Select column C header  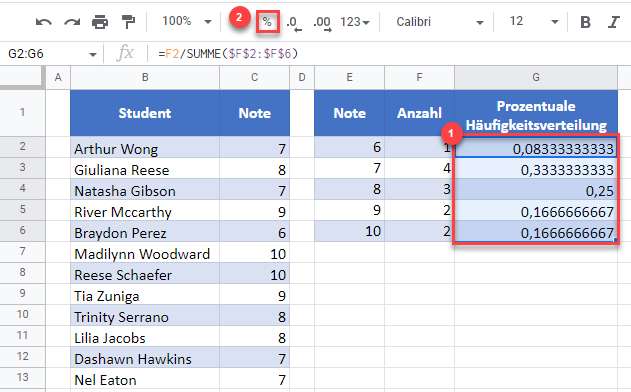(x=254, y=77)
